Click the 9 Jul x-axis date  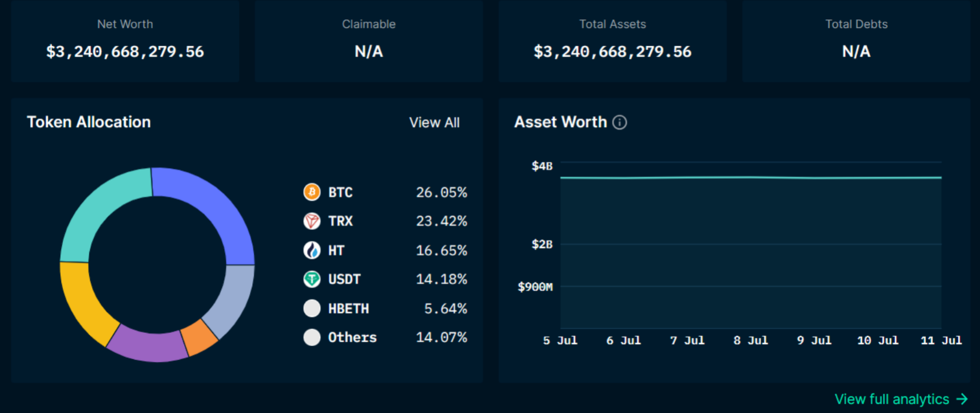[814, 340]
